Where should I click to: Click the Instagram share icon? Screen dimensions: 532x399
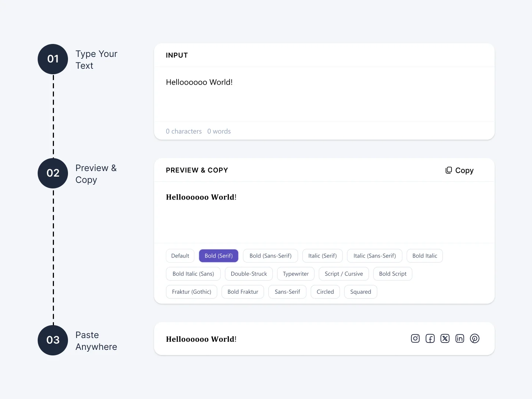(415, 338)
